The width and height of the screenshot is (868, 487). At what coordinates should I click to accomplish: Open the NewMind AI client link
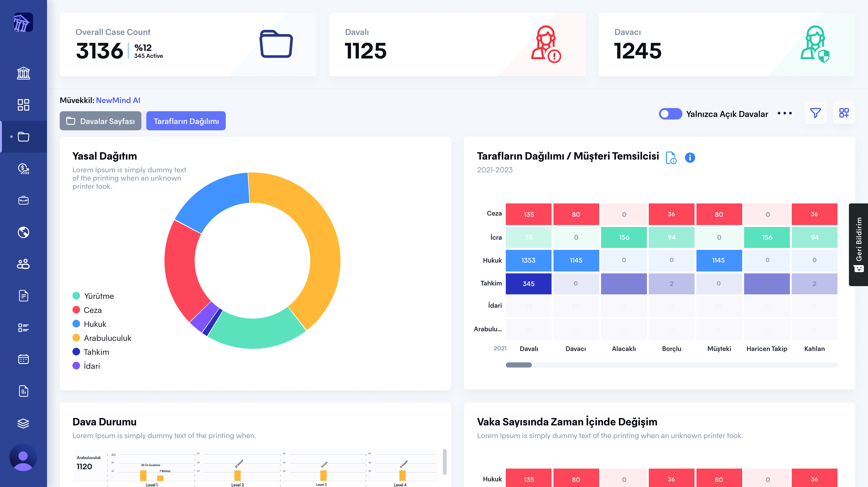(118, 100)
